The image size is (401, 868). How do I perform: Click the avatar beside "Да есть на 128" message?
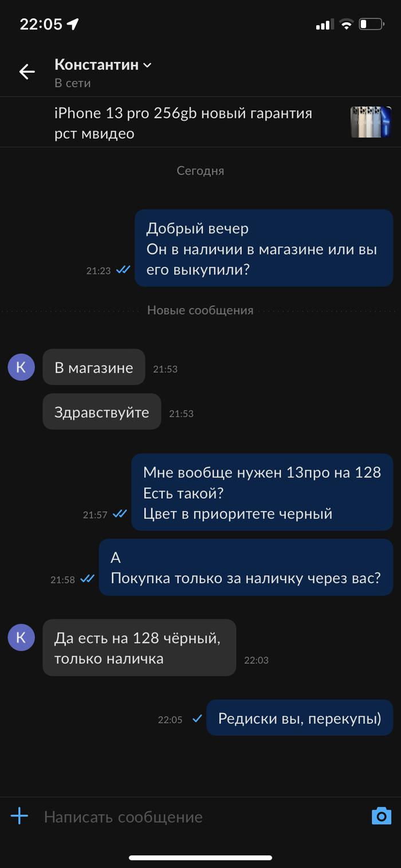(21, 637)
